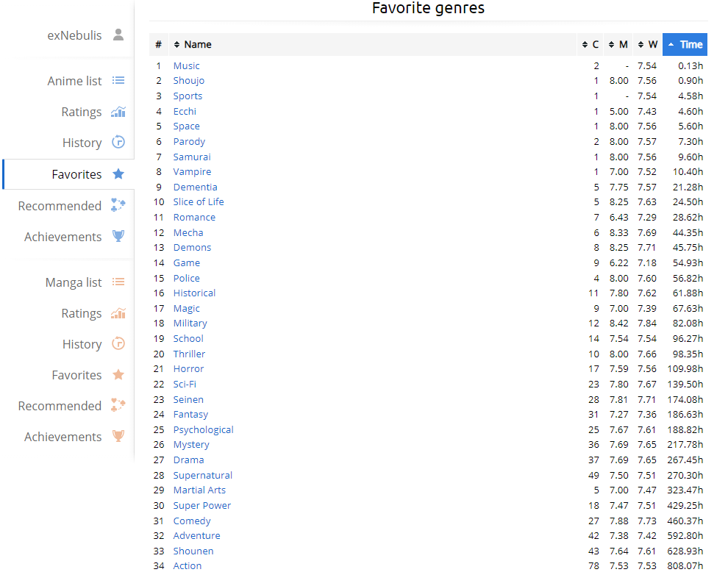Screen dimensions: 728x586
Task: Sort the table by the Name column
Action: click(193, 45)
